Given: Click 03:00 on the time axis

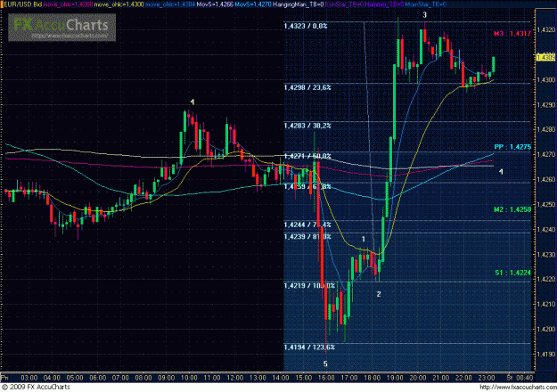Looking at the screenshot, I should coord(29,378).
